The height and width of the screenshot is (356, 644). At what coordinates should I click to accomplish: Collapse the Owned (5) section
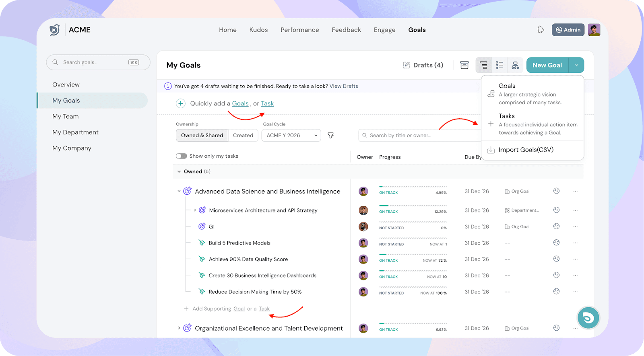click(179, 172)
